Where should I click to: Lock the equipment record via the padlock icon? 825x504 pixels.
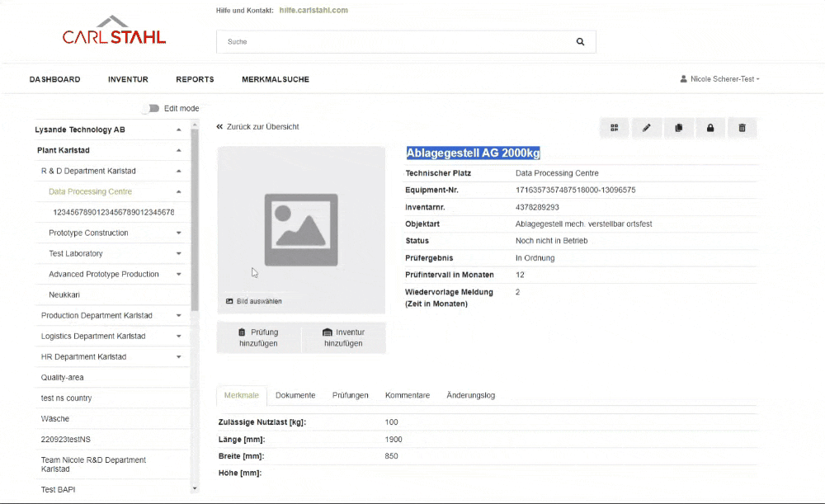[x=710, y=128]
